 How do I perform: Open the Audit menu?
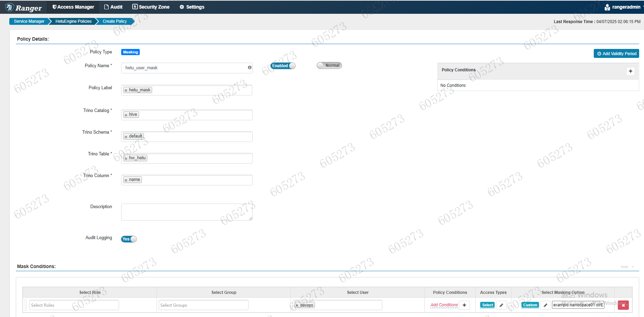[113, 7]
